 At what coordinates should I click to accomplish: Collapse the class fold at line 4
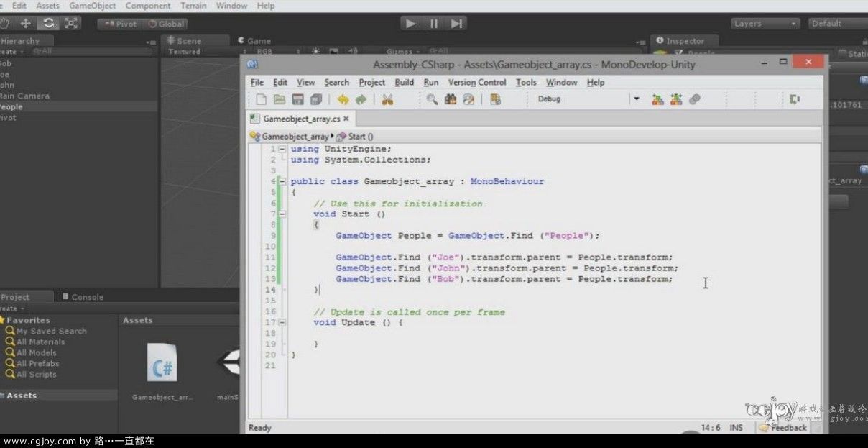click(282, 181)
